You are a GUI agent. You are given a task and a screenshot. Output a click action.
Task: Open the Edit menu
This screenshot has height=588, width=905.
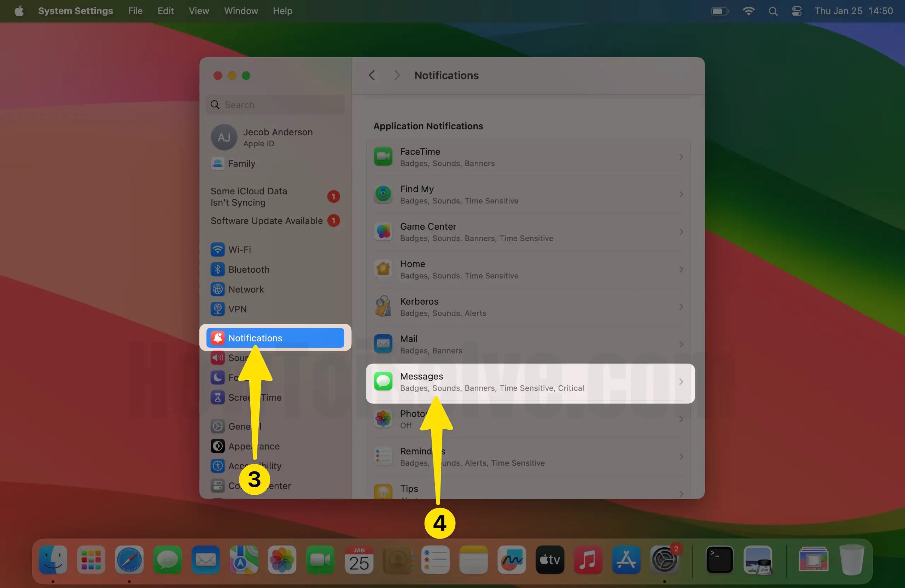tap(165, 11)
